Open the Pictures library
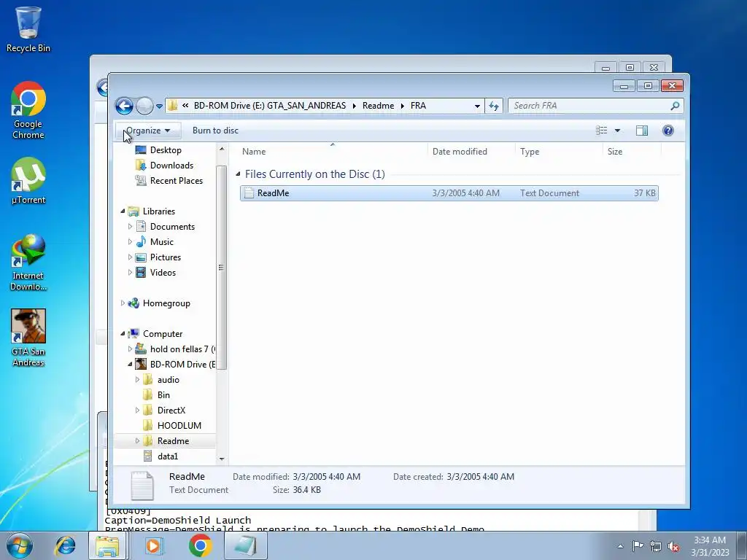This screenshot has width=747, height=560. click(166, 257)
